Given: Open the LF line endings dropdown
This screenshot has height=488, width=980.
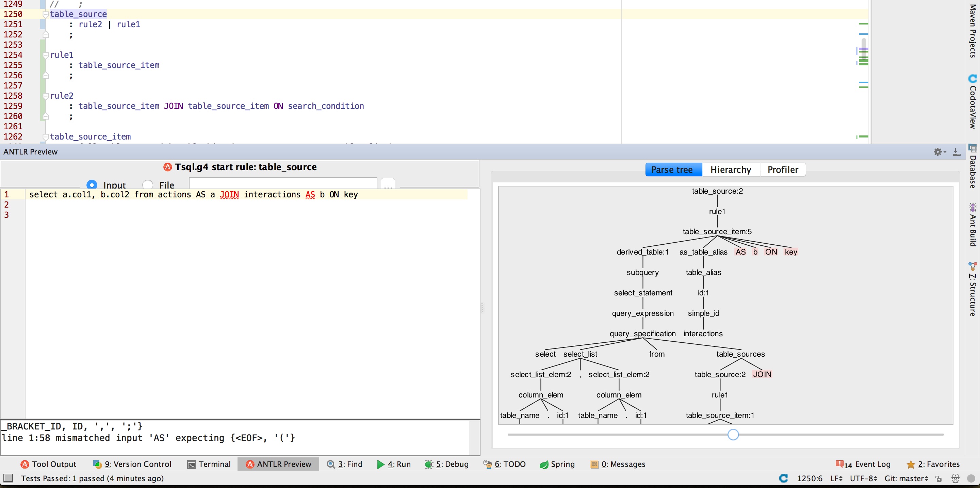Looking at the screenshot, I should click(x=835, y=478).
